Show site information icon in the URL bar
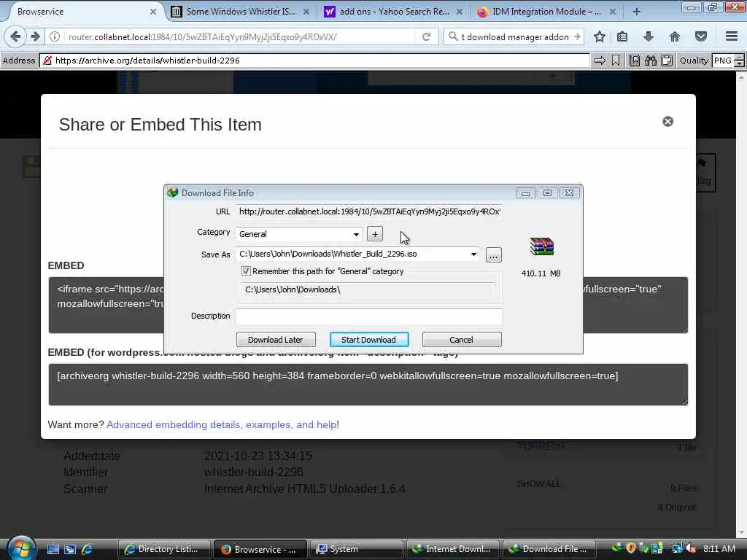The image size is (747, 560). coord(55,36)
